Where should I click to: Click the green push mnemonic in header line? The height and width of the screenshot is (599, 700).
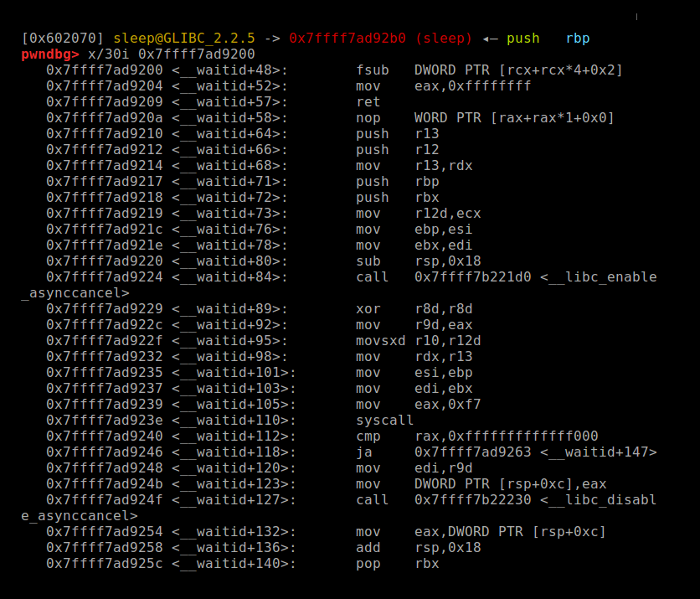click(x=522, y=39)
